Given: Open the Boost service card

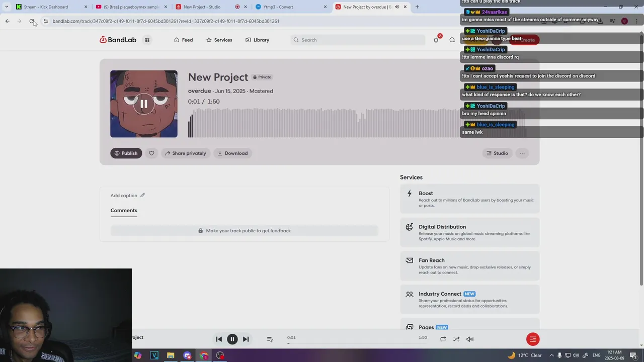Looking at the screenshot, I should (470, 199).
